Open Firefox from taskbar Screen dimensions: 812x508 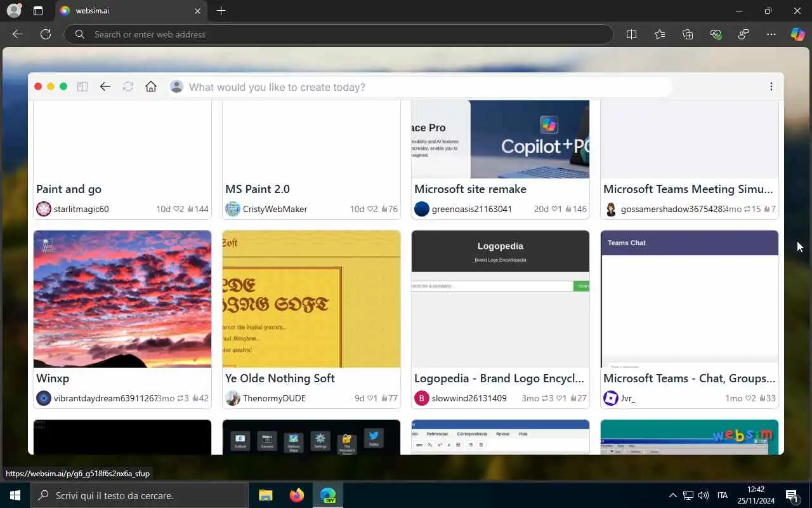[x=296, y=495]
